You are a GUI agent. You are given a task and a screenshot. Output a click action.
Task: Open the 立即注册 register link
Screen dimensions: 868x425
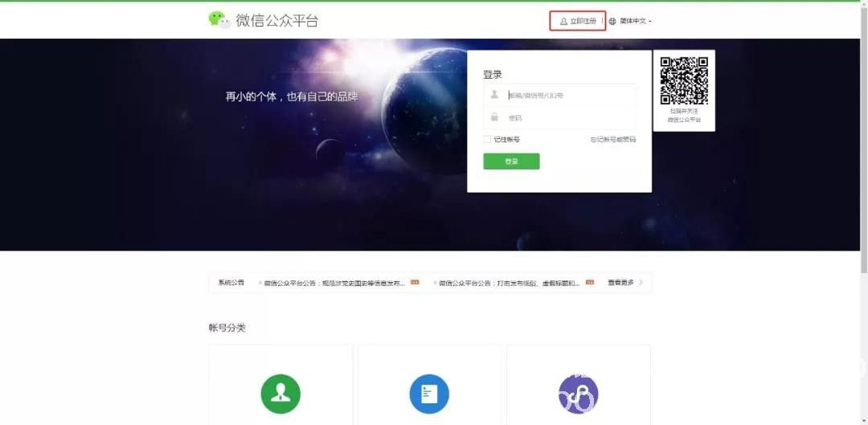click(x=583, y=21)
